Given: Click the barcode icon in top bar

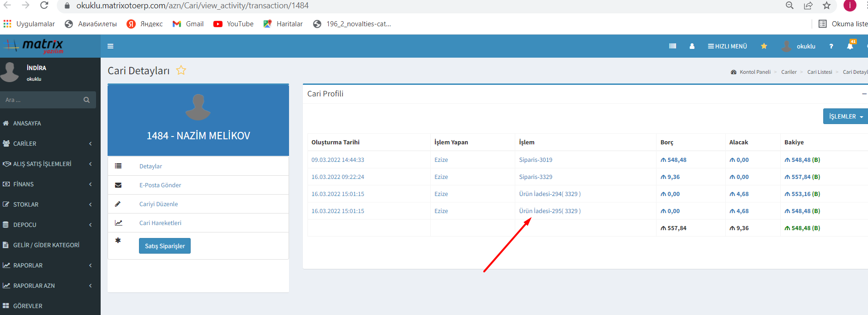Looking at the screenshot, I should 672,46.
